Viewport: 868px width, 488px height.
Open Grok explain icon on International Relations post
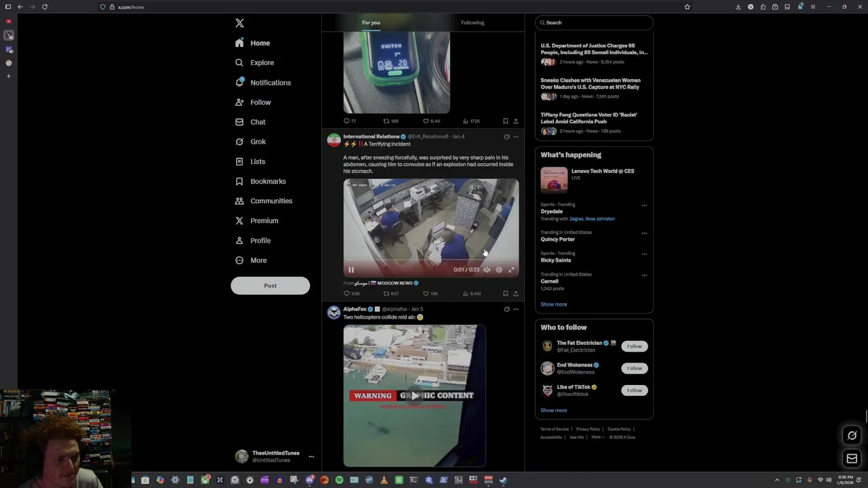point(507,137)
